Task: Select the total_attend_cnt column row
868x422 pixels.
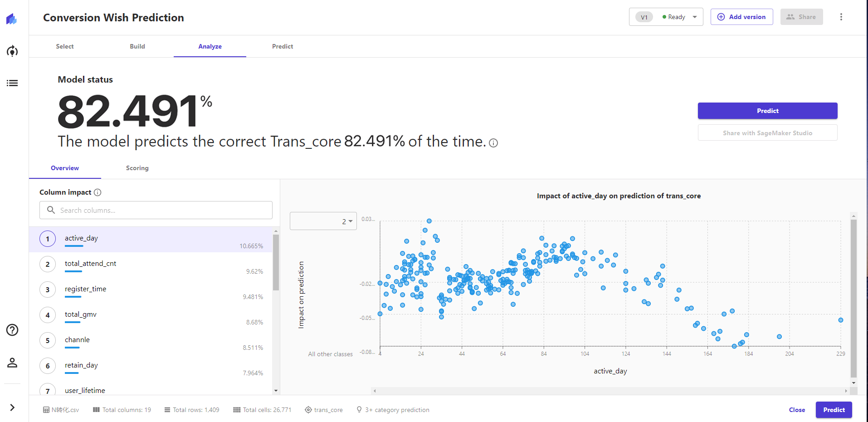Action: 151,265
